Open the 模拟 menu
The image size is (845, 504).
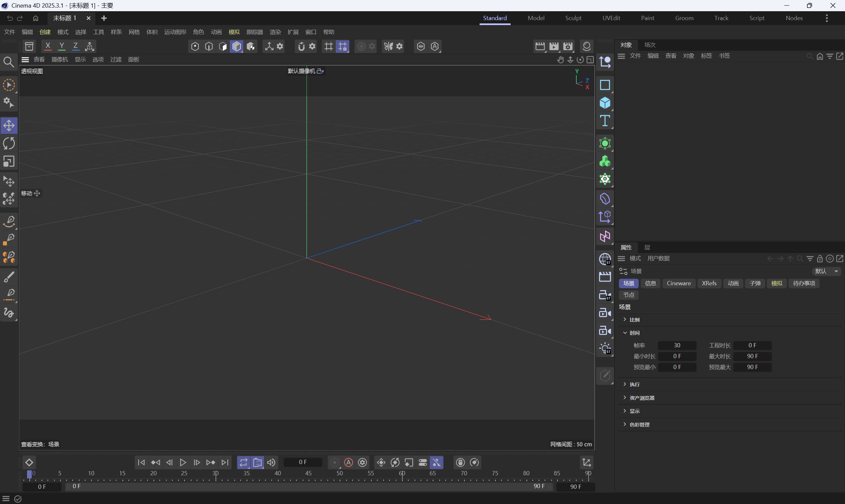(x=234, y=32)
